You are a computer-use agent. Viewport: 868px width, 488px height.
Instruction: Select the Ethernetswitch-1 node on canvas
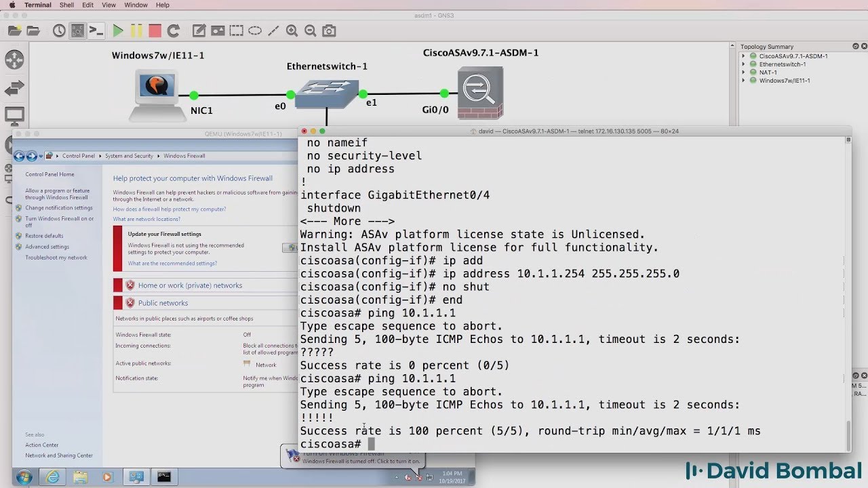click(x=328, y=94)
